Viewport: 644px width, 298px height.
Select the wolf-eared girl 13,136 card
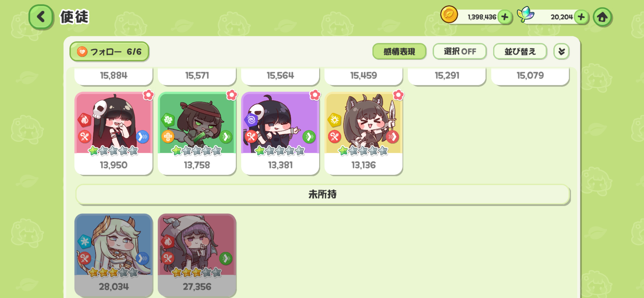point(363,133)
